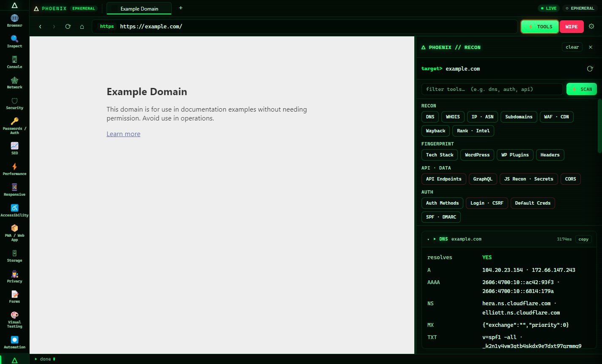Click the URL address bar
Image resolution: width=602 pixels, height=364 pixels.
[305, 27]
